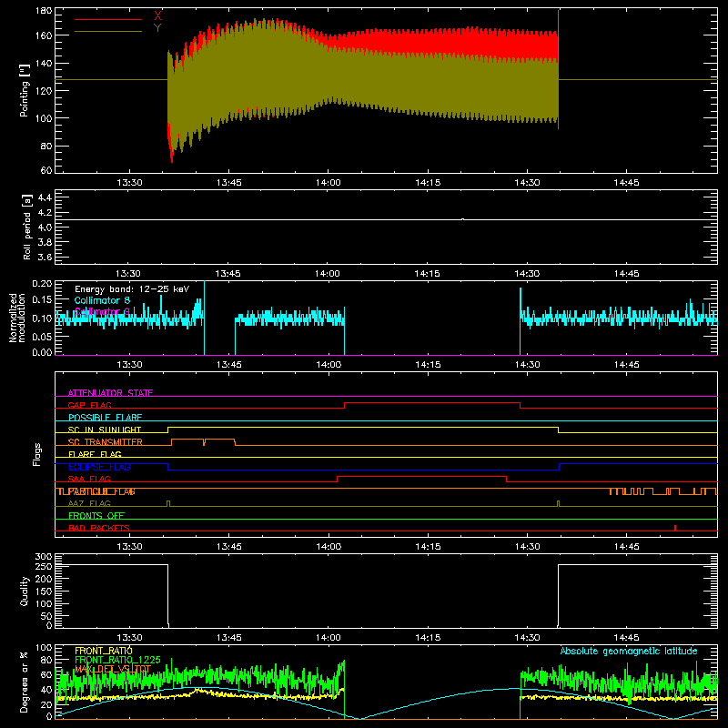728x728 pixels.
Task: Select the red legend line for X
Action: [108, 19]
